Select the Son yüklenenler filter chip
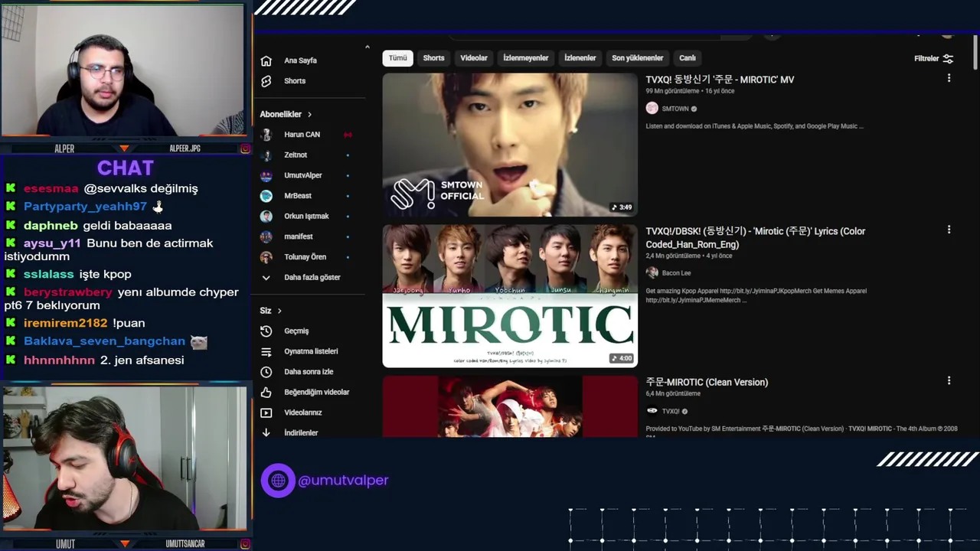The height and width of the screenshot is (551, 980). [637, 58]
